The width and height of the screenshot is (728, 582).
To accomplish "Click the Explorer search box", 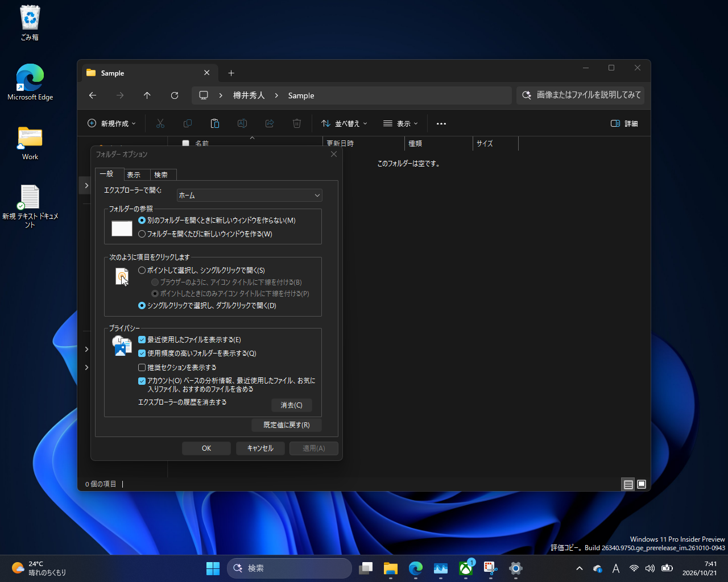I will click(581, 95).
